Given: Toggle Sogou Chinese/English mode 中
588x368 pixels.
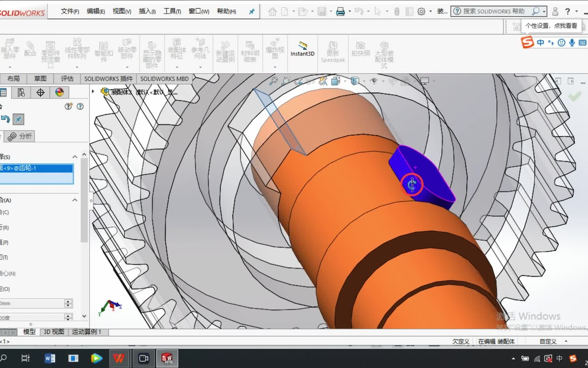Looking at the screenshot, I should 540,43.
